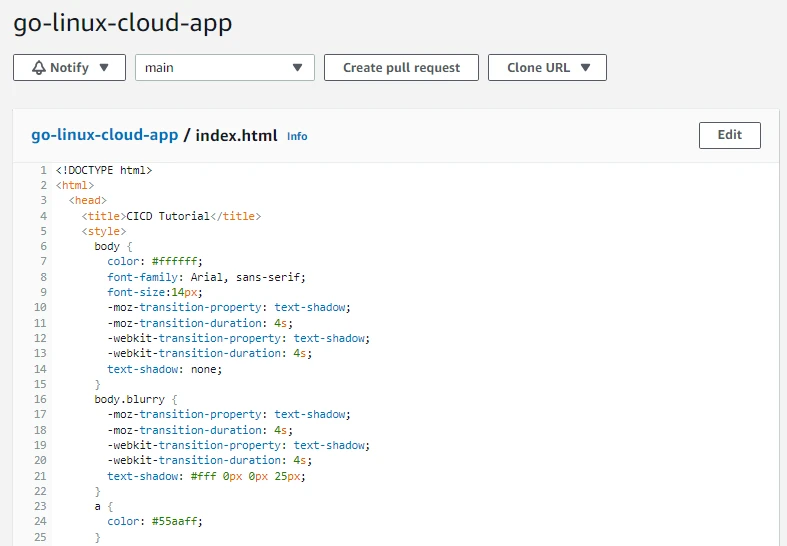The width and height of the screenshot is (787, 546).
Task: Select the index.html file name in breadcrumb
Action: click(x=237, y=135)
